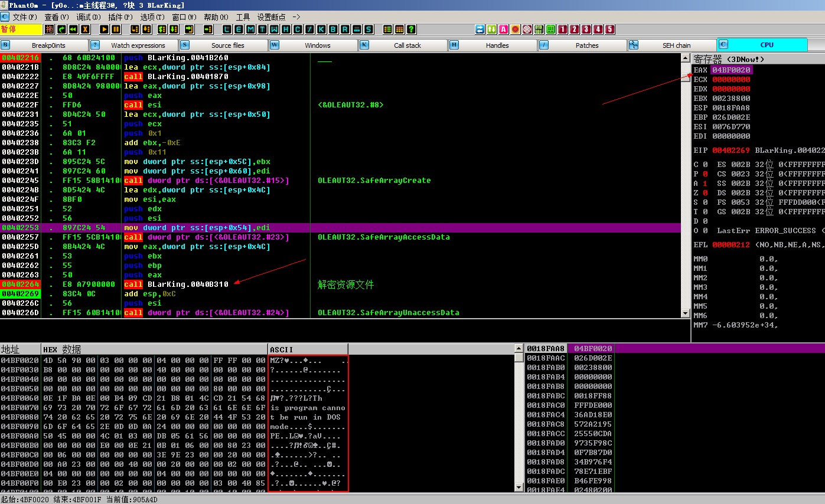
Task: Click the dark red number 1 icon
Action: tap(562, 30)
